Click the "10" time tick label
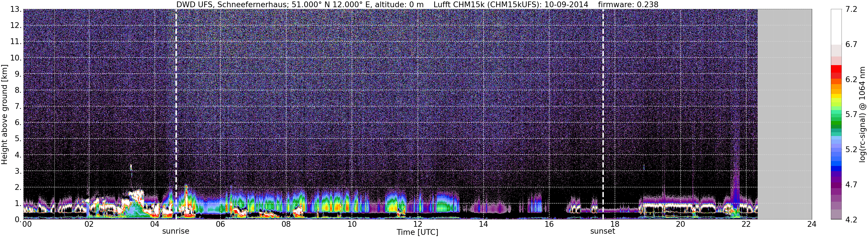 click(351, 224)
